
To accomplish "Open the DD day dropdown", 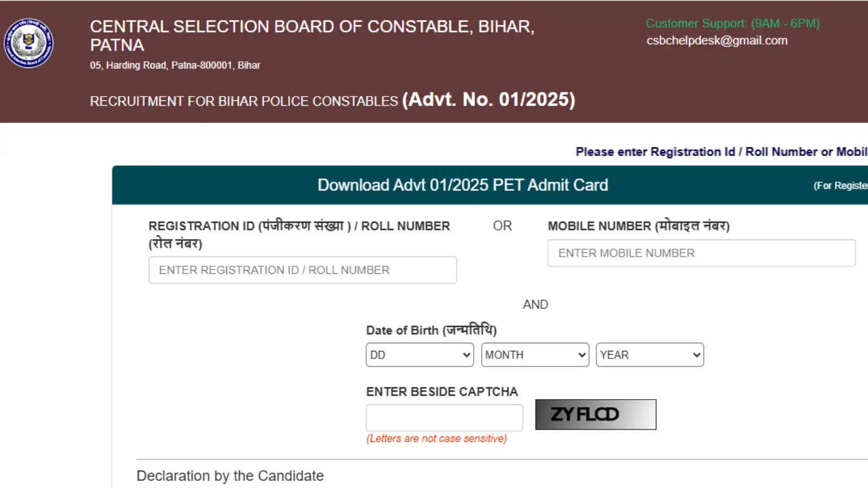I will [x=419, y=355].
